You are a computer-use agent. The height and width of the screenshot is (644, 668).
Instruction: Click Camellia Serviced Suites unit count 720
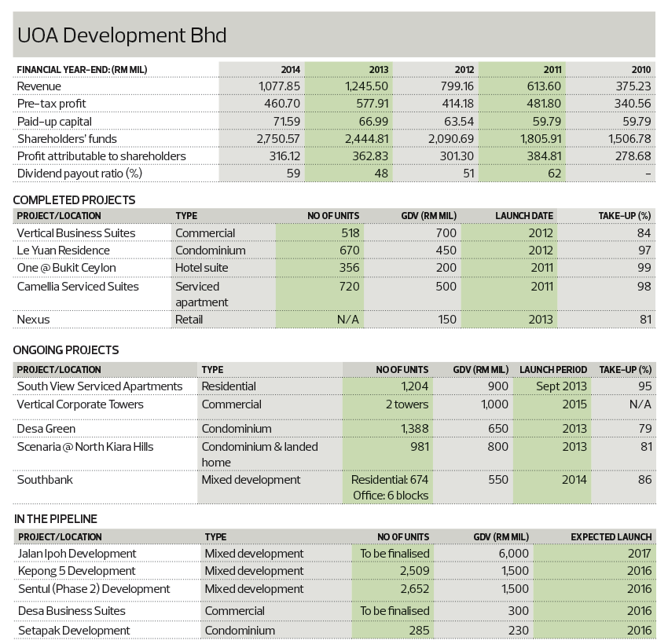point(350,287)
